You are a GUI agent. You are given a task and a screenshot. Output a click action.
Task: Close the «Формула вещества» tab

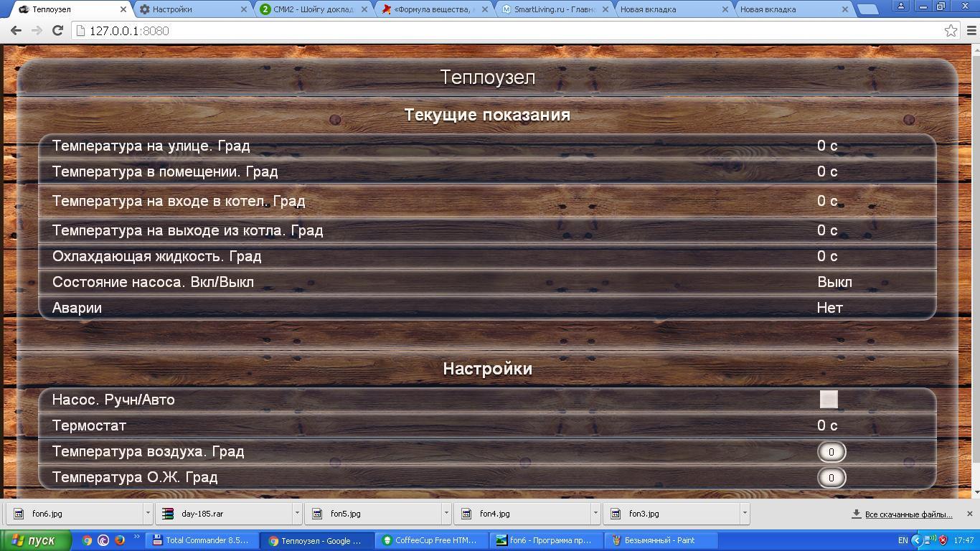tap(485, 9)
